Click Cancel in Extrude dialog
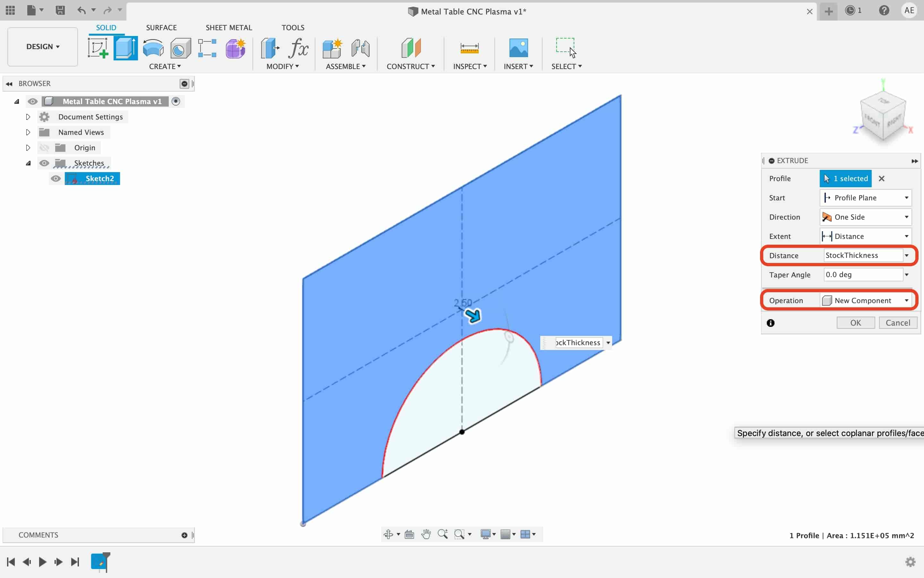Viewport: 924px width, 578px height. (898, 323)
